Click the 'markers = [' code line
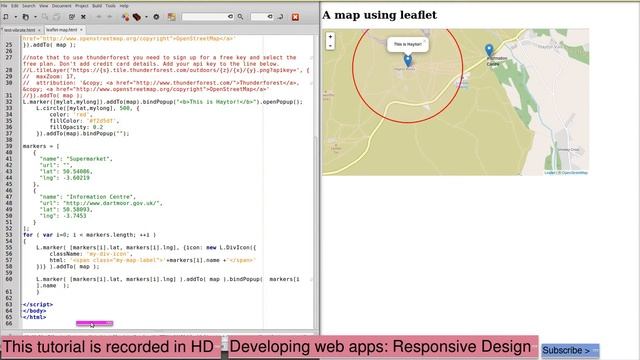Screen dimensions: 640x360 41,146
